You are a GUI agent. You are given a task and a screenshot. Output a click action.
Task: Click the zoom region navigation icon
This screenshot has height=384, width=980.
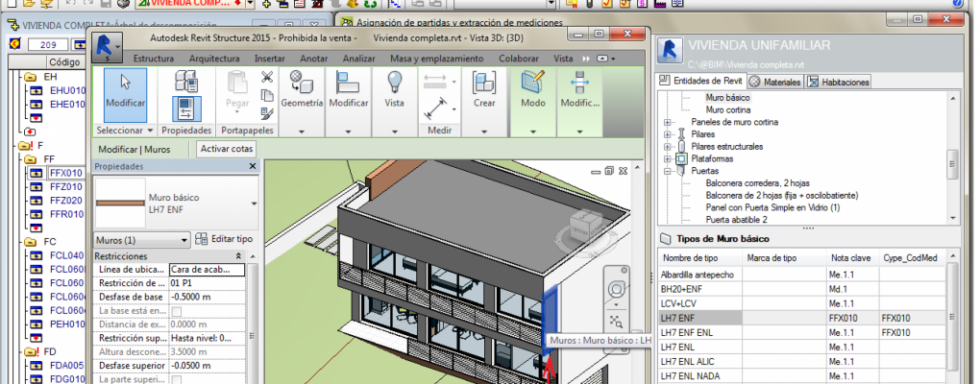click(x=616, y=321)
